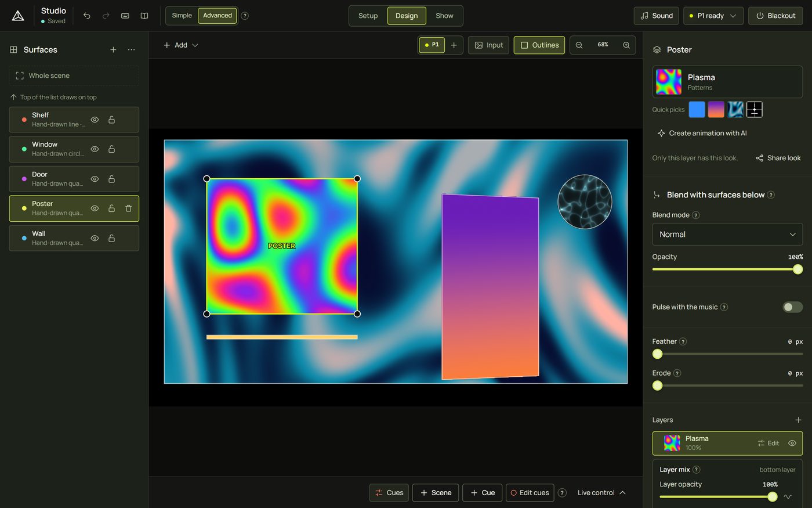
Task: Add a new surface with plus icon
Action: click(113, 50)
